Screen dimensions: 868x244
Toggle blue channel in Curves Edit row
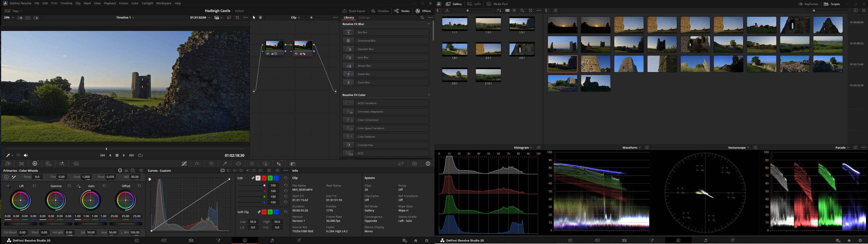point(276,178)
